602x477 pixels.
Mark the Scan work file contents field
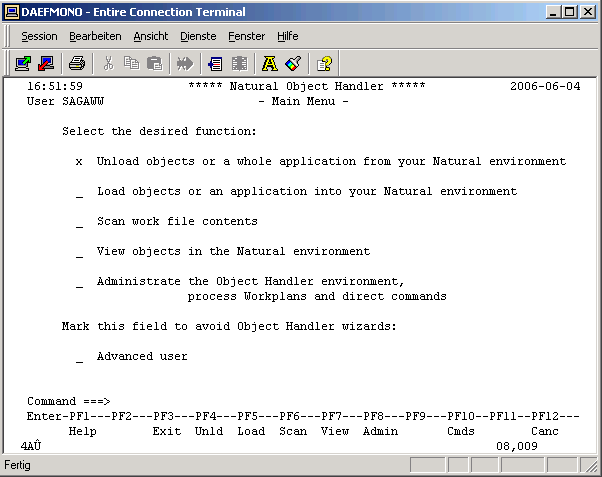coord(79,222)
